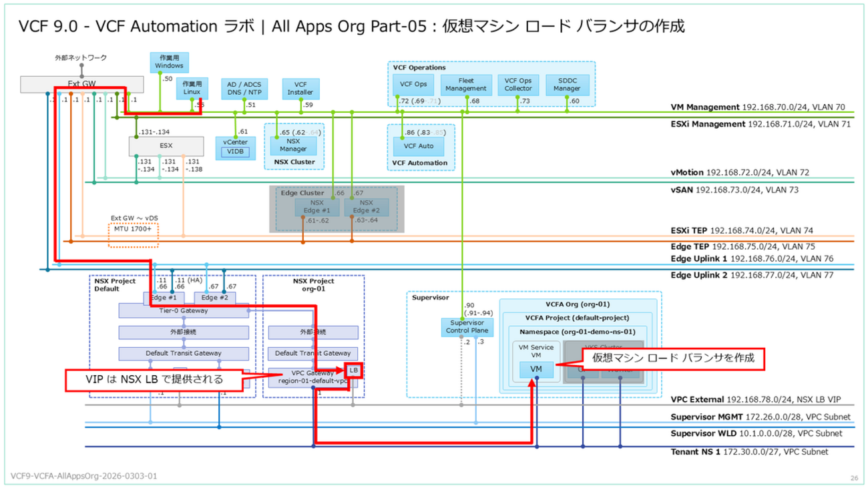Click the NSX Project org-01 label
The image size is (868, 488).
[314, 284]
